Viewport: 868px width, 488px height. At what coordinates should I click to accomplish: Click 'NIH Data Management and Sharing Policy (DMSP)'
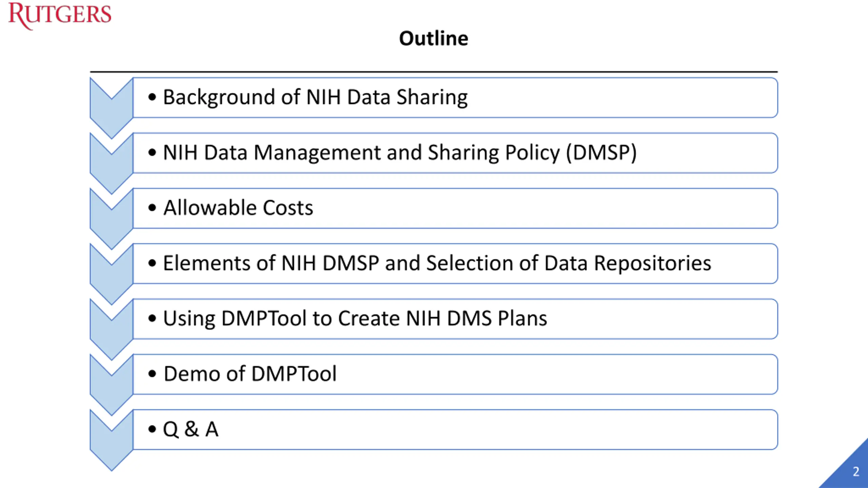click(x=455, y=153)
